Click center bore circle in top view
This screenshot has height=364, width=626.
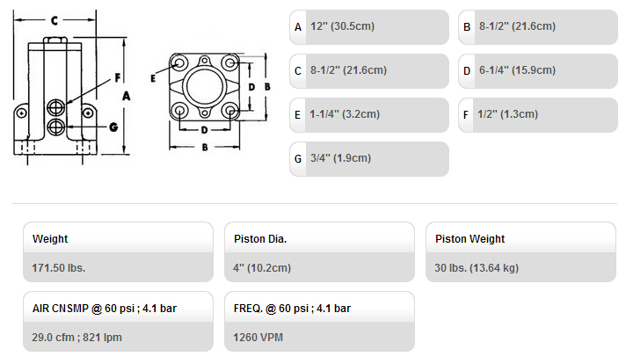point(204,87)
